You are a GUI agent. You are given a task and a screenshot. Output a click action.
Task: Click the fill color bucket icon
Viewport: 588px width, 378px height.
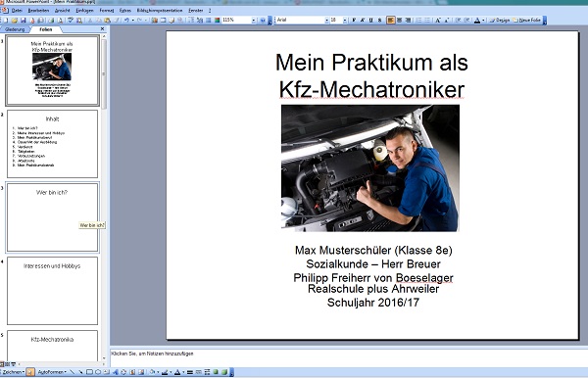(152, 372)
